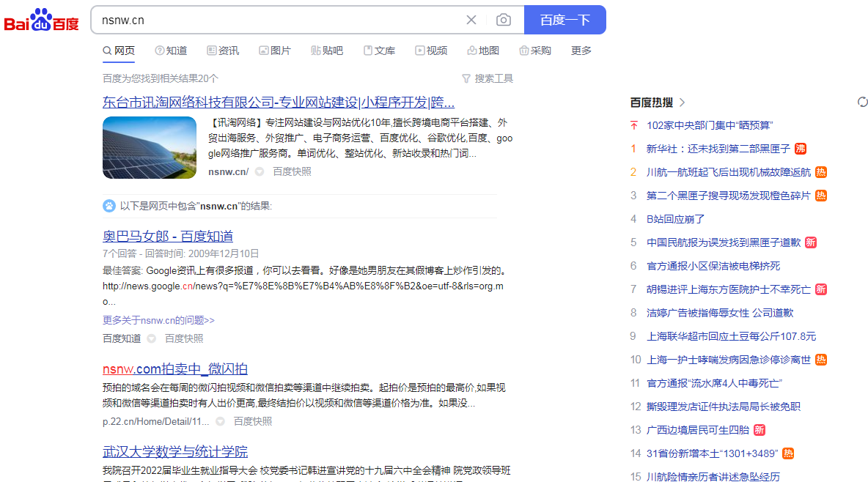Open 新华社：还未找到第二部黑匣子
Viewport: 868px width, 482px height.
[718, 149]
